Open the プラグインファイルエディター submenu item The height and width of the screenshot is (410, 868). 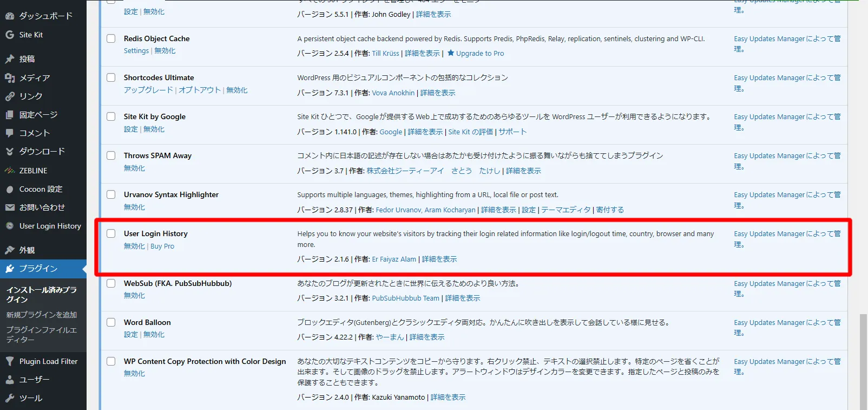pos(42,335)
